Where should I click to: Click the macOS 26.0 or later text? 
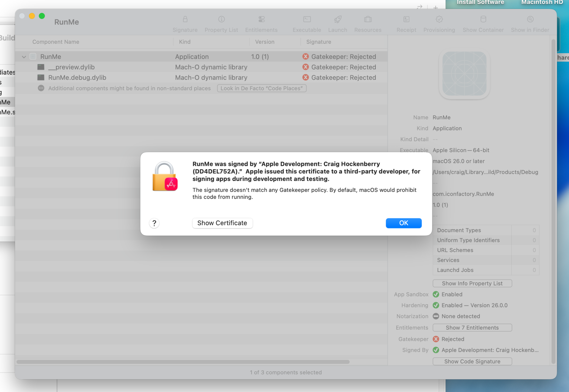[458, 161]
